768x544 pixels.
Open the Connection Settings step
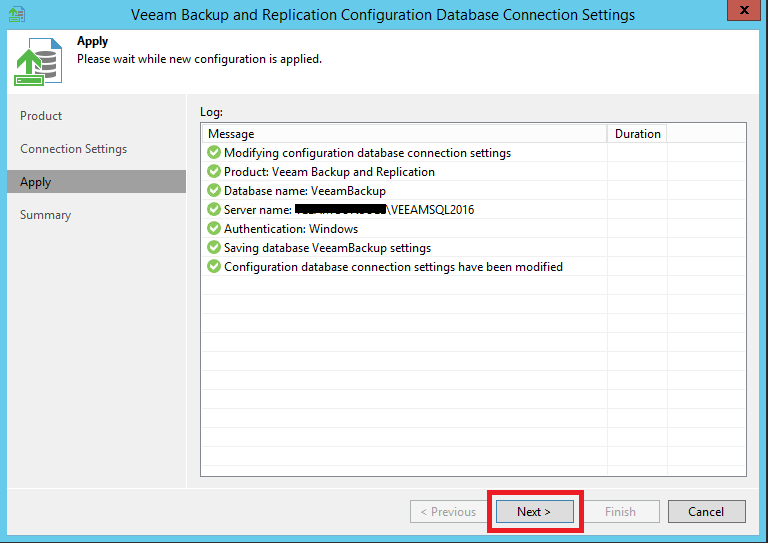73,149
